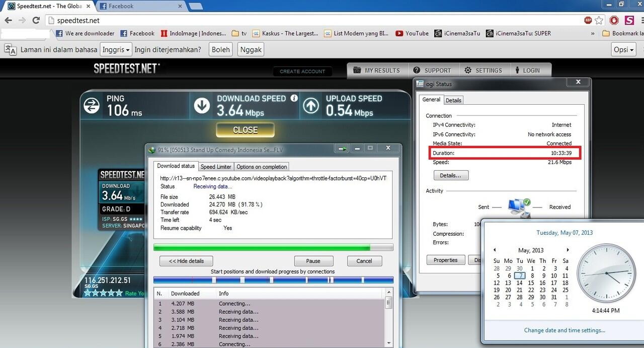
Task: Expand the bookmarks overflow chevron
Action: click(593, 34)
